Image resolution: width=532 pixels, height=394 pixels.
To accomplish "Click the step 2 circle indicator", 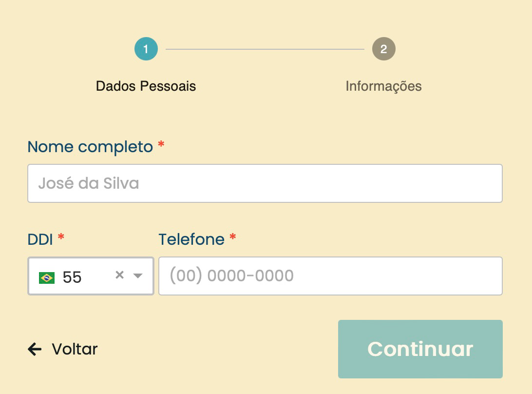I will pyautogui.click(x=383, y=49).
